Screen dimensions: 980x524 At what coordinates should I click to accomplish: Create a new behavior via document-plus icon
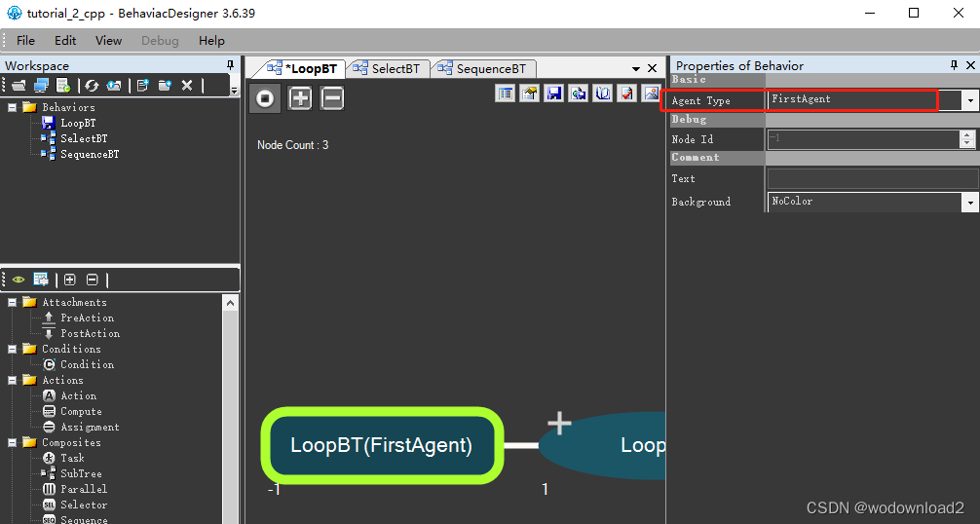(143, 86)
